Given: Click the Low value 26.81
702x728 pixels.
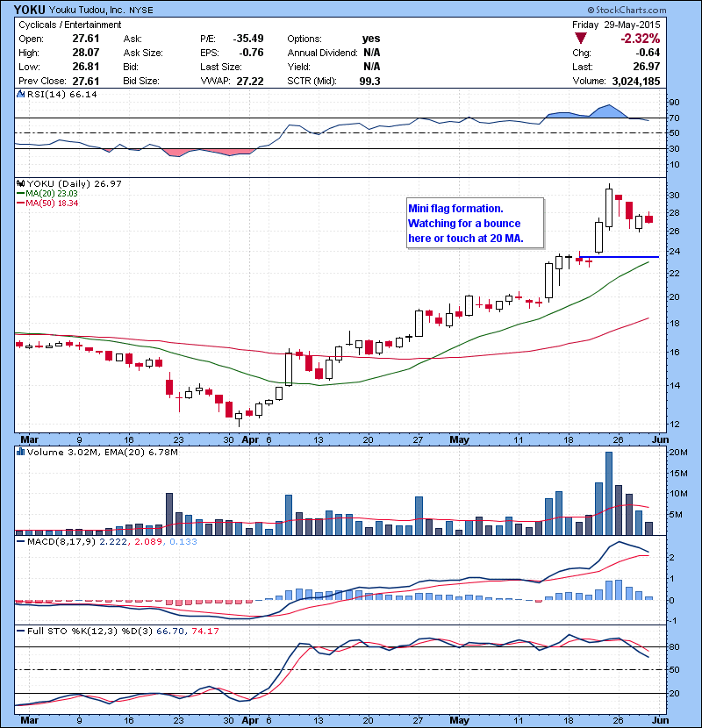Looking at the screenshot, I should tap(86, 67).
